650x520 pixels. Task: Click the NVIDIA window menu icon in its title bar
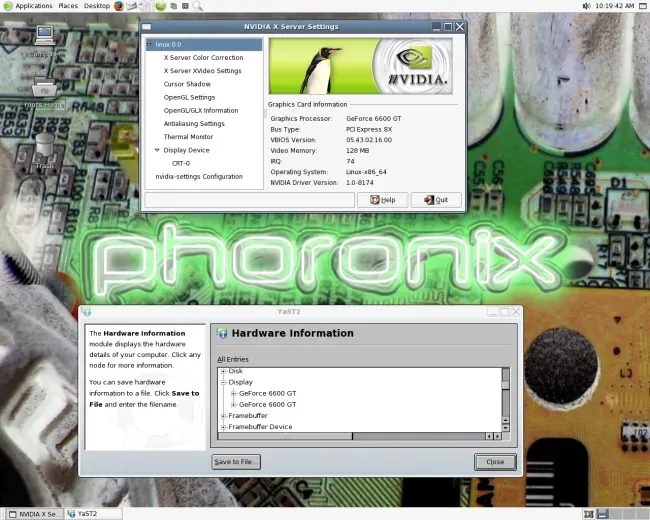pos(146,27)
